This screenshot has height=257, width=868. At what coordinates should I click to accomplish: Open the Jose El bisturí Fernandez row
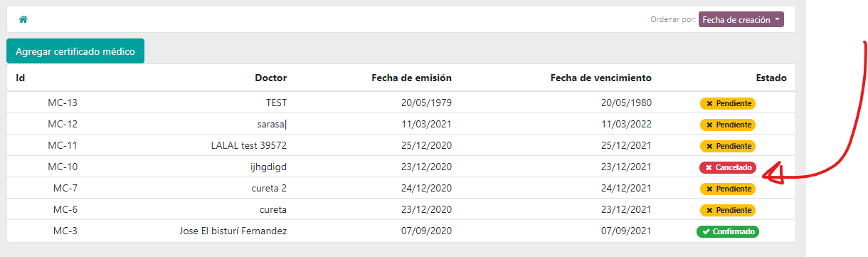[401, 231]
